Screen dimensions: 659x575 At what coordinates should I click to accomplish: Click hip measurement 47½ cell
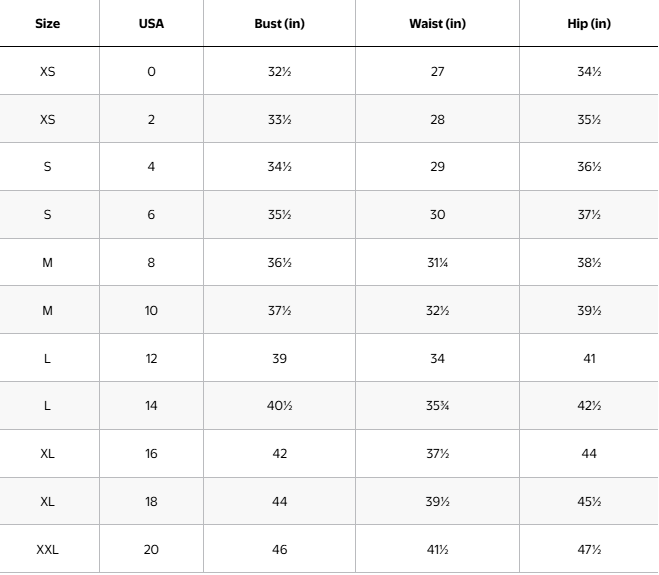pyautogui.click(x=589, y=550)
